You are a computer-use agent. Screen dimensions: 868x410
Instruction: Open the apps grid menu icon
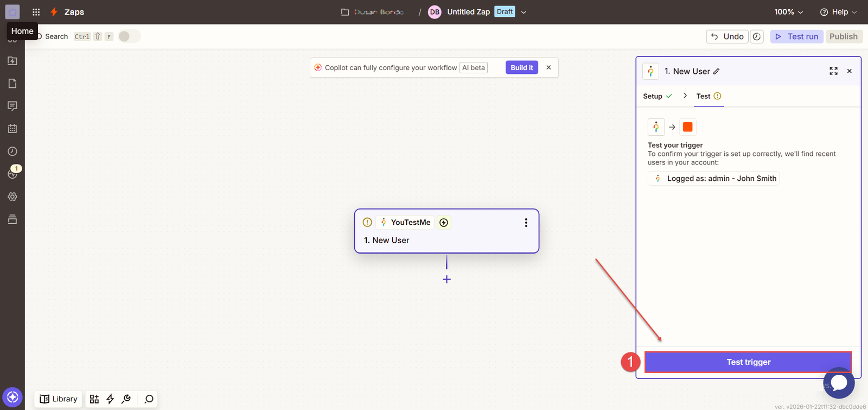point(36,12)
